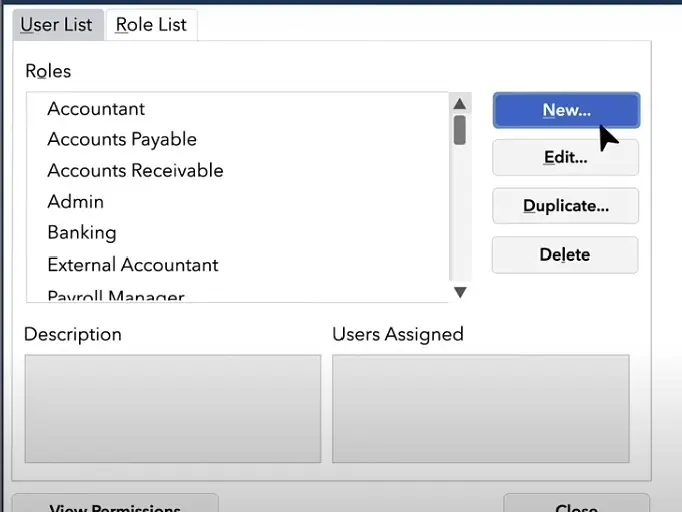Viewport: 682px width, 512px height.
Task: Switch to the User List tab
Action: tap(56, 25)
